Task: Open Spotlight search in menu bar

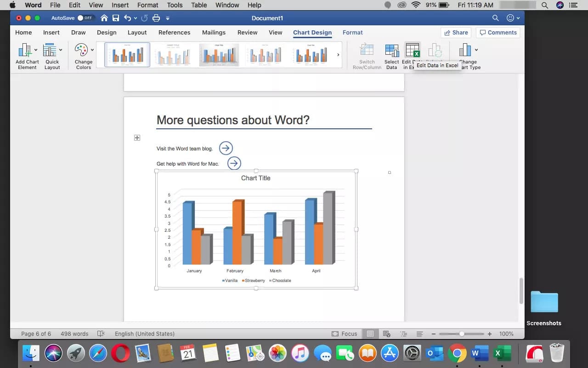Action: (545, 5)
